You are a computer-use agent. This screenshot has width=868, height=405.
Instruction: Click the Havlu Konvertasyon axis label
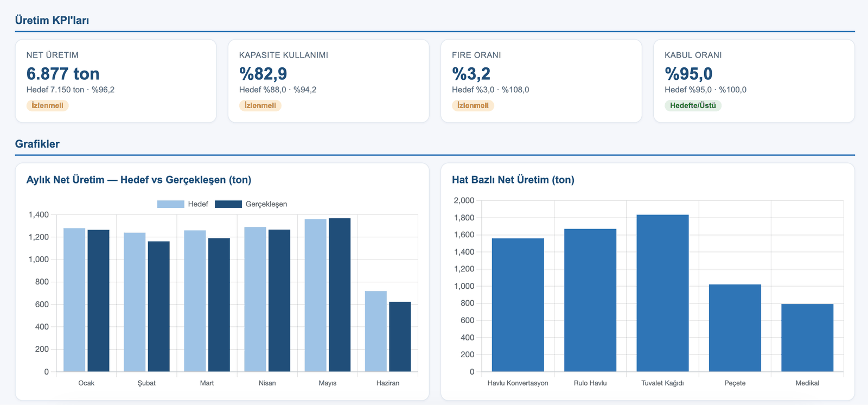tap(518, 383)
